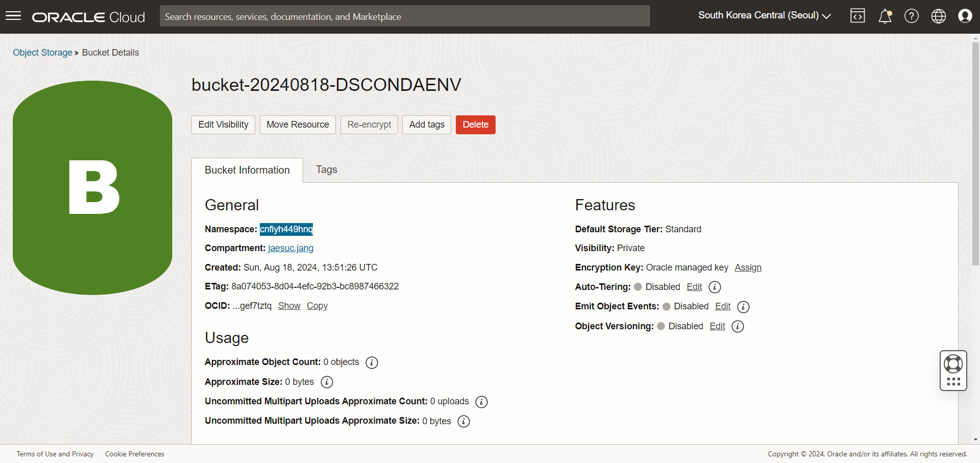The width and height of the screenshot is (980, 463).
Task: Open the announcements bell icon
Action: tap(885, 16)
